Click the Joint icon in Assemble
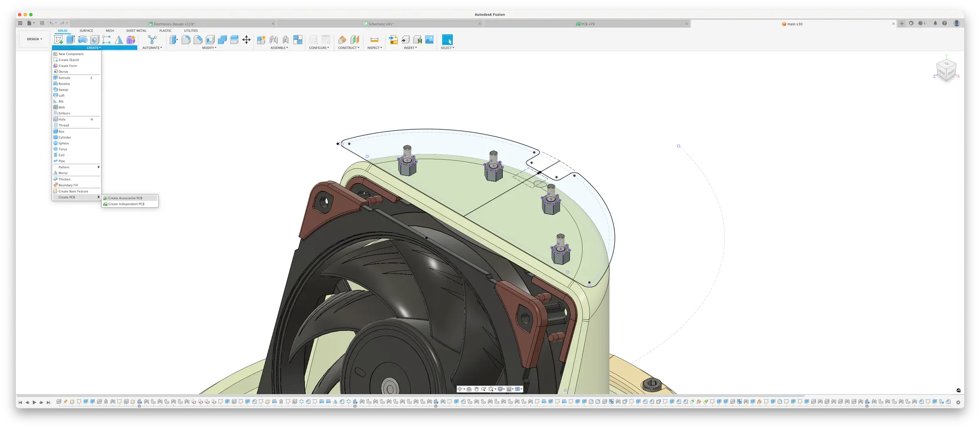The width and height of the screenshot is (980, 429). (x=274, y=40)
